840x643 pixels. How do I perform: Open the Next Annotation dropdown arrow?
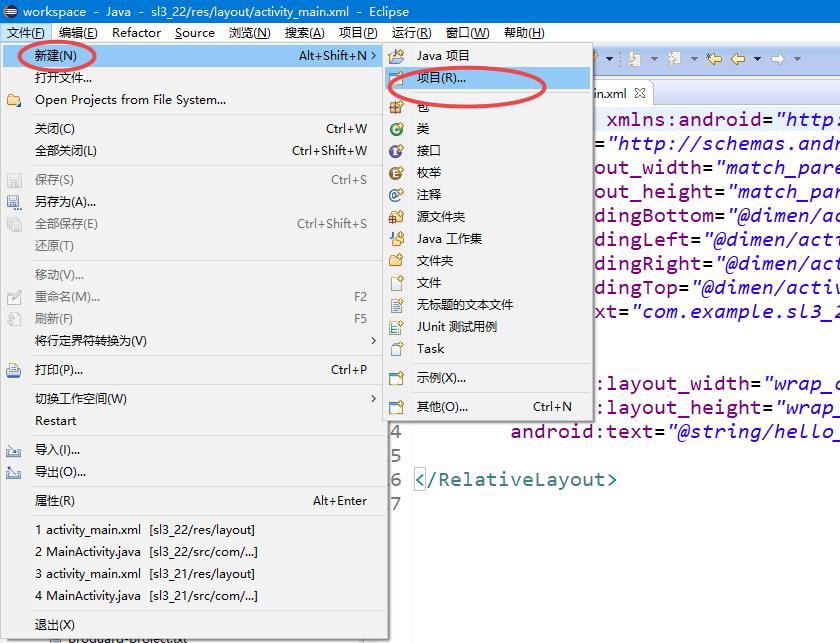[654, 59]
